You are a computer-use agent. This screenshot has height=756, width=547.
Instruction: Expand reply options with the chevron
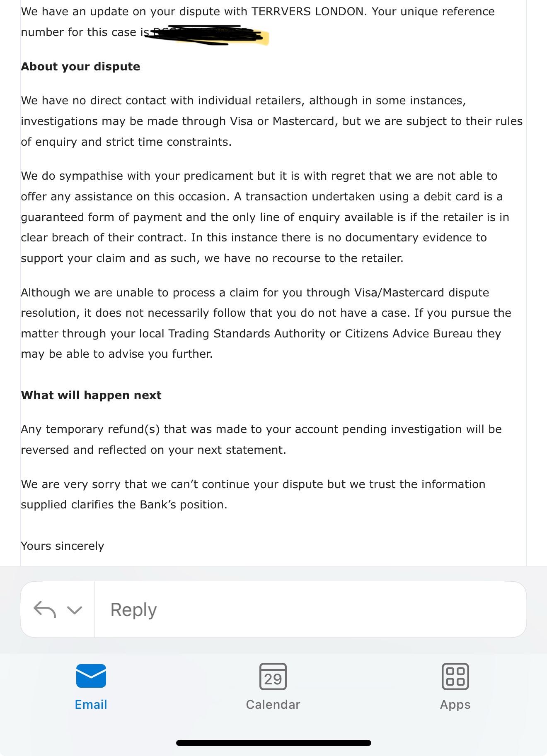75,610
